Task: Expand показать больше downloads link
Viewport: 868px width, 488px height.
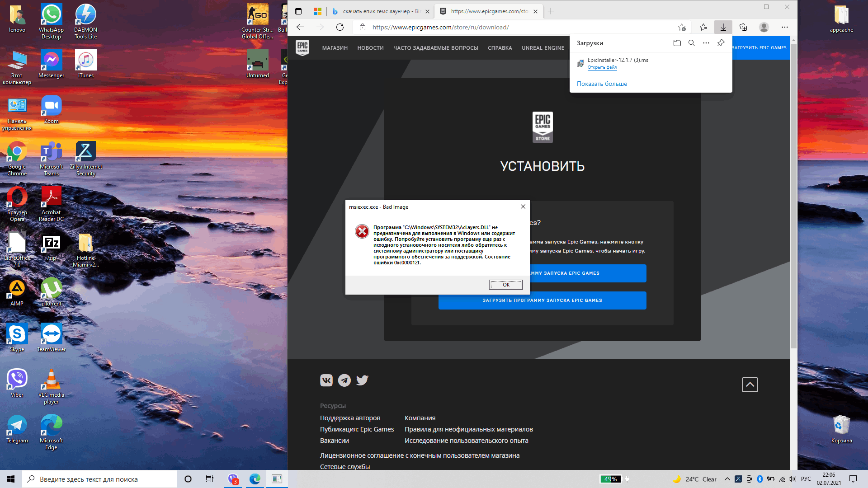Action: pos(602,83)
